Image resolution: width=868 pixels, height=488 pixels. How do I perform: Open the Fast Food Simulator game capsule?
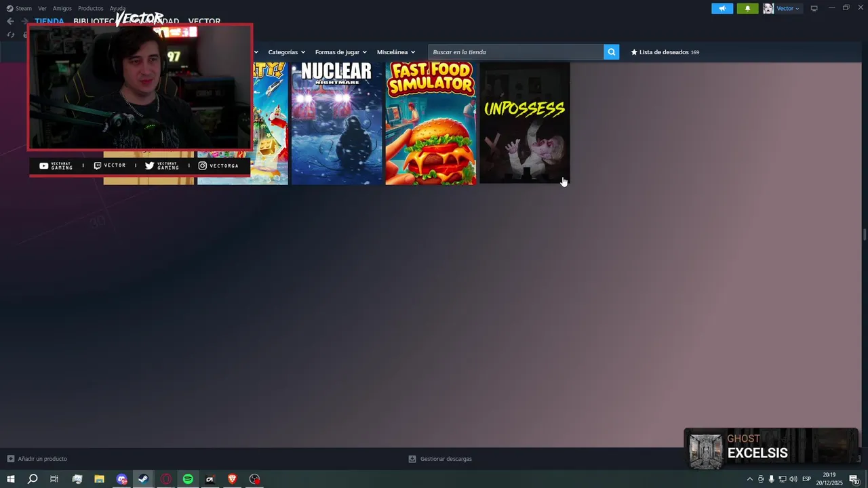point(431,123)
